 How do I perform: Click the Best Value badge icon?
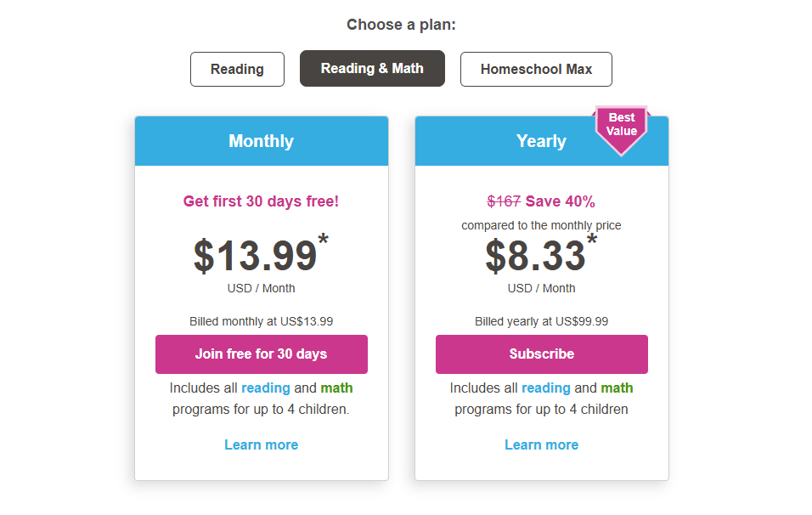[x=622, y=127]
